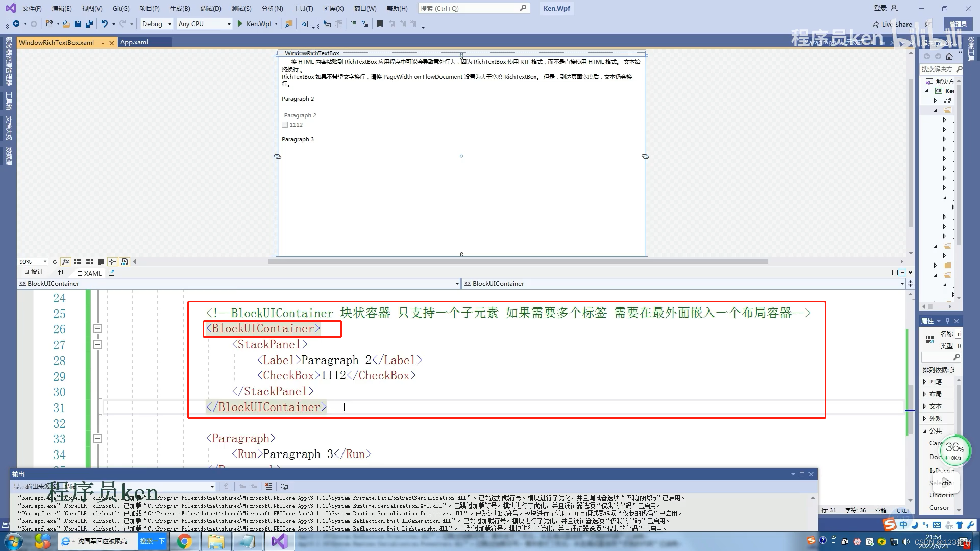Open the 调试(D) menu
980x551 pixels.
[211, 8]
